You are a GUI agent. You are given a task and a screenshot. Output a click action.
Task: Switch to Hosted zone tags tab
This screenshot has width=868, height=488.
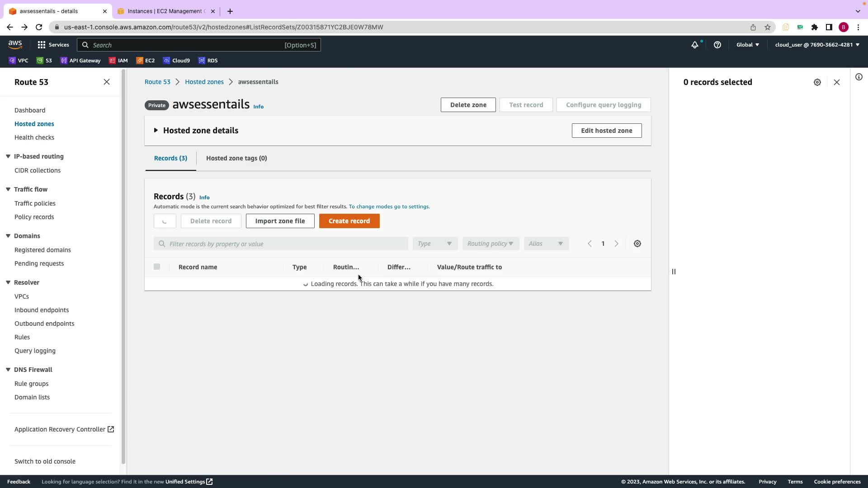236,158
